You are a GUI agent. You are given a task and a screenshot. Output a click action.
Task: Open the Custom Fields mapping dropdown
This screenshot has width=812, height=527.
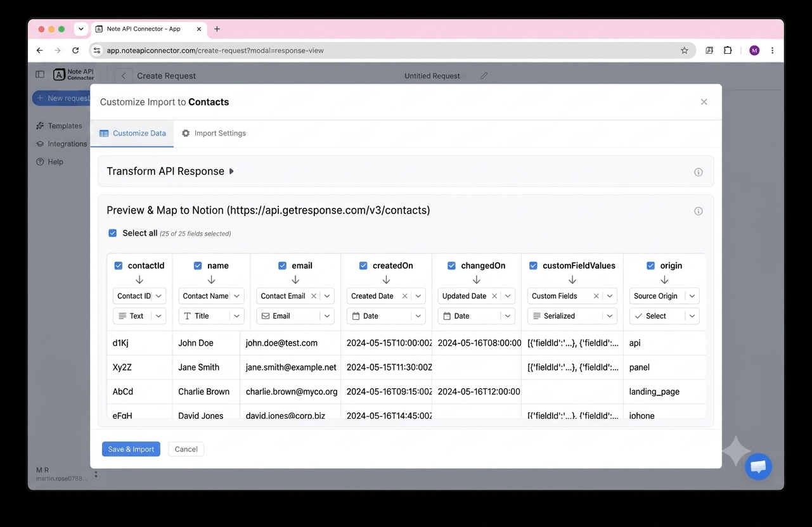pos(610,296)
